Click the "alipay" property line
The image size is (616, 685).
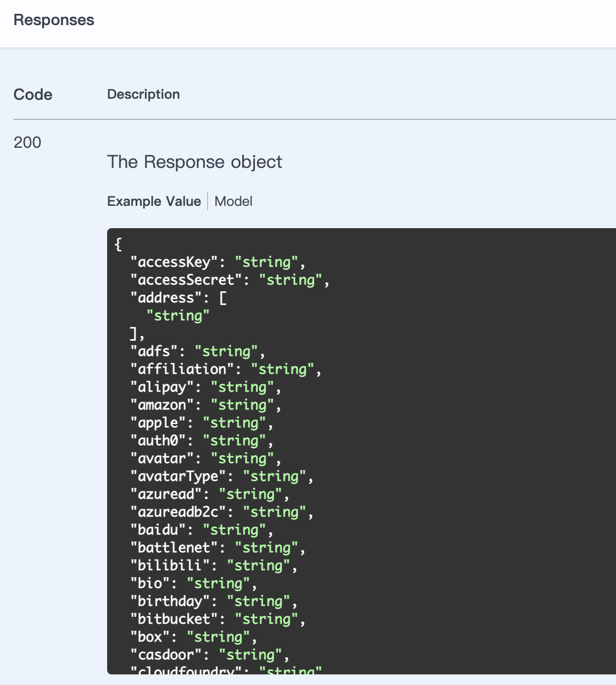tap(205, 387)
